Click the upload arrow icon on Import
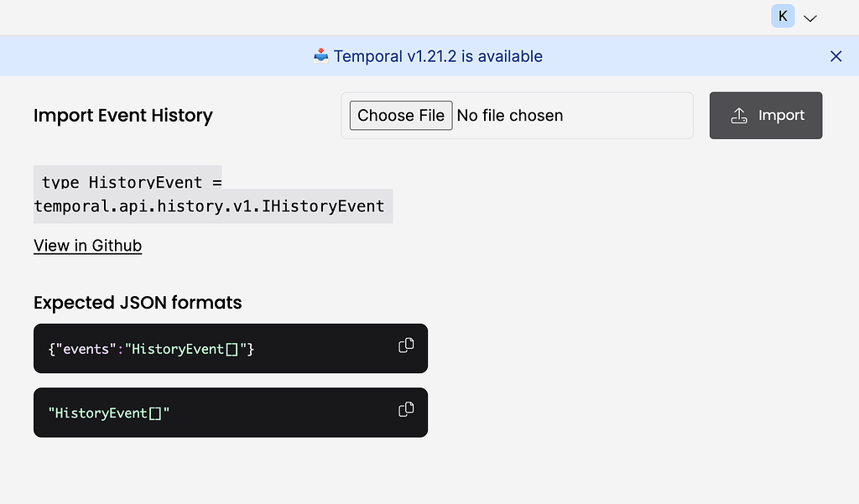This screenshot has width=859, height=504. tap(739, 116)
